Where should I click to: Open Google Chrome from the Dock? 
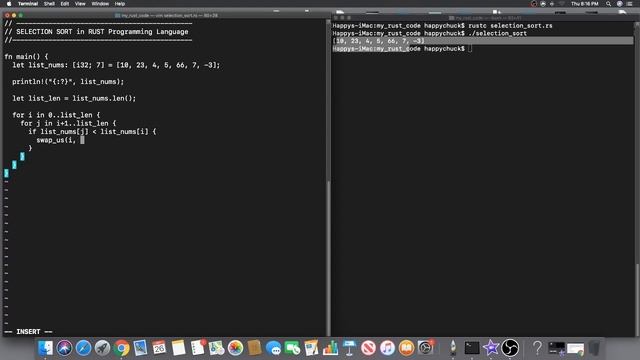(x=121, y=348)
